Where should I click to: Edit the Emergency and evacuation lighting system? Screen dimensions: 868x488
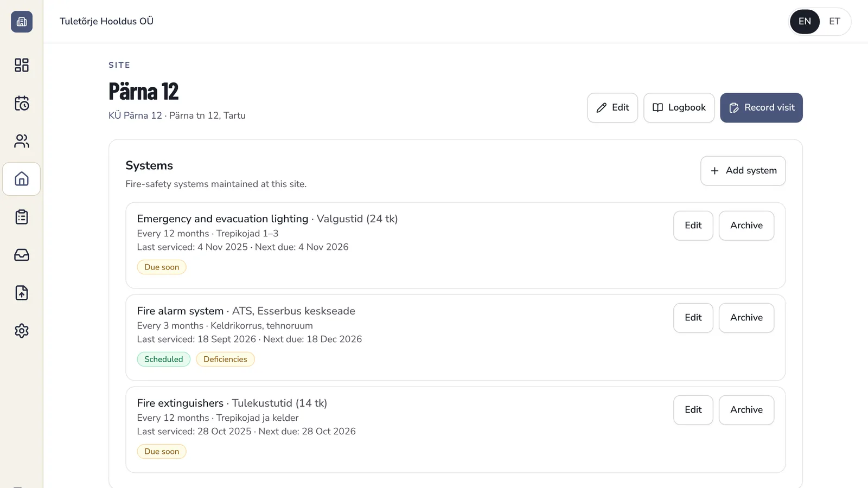tap(693, 226)
